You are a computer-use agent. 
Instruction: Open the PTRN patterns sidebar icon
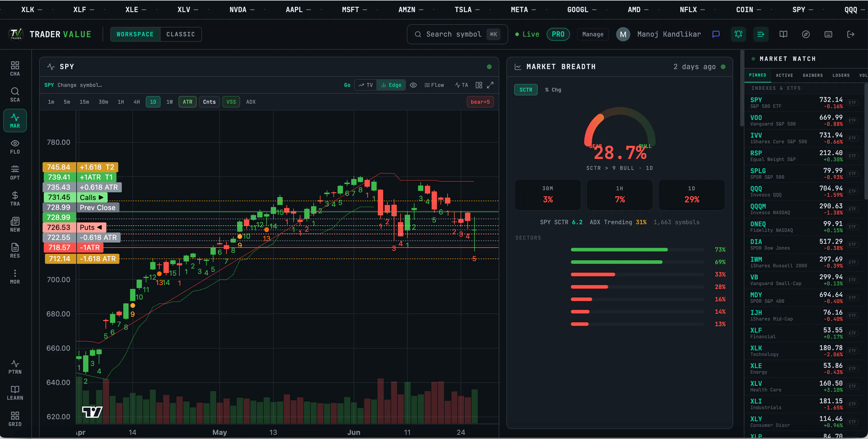[15, 367]
